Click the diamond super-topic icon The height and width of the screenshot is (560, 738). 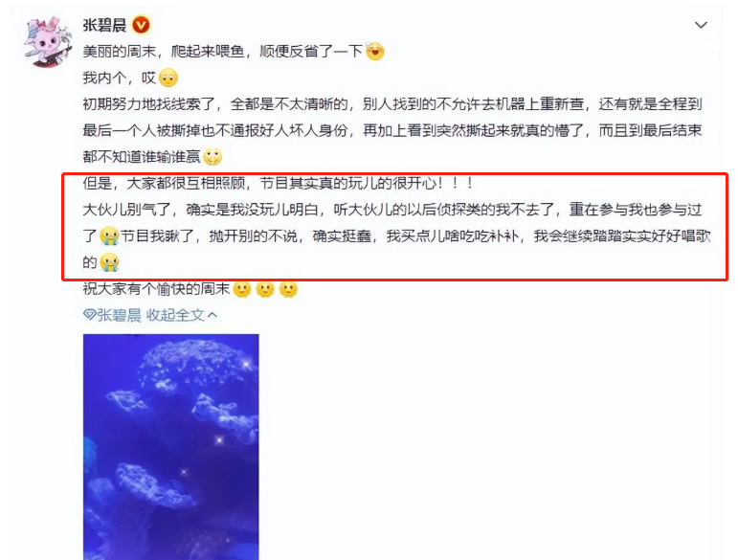pos(89,315)
